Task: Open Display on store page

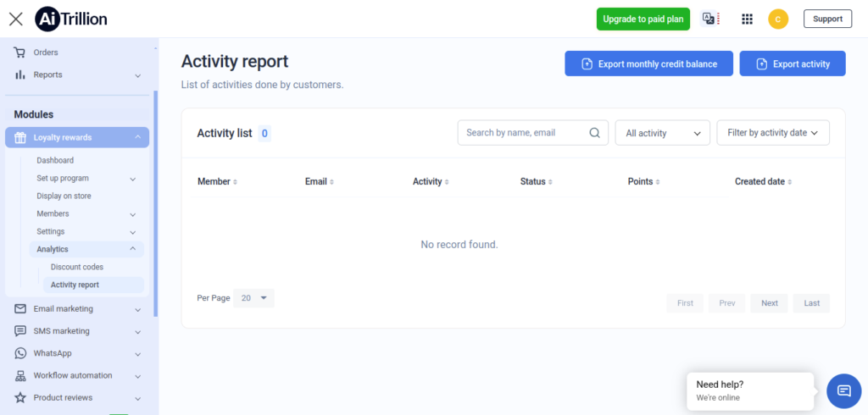Action: 64,196
